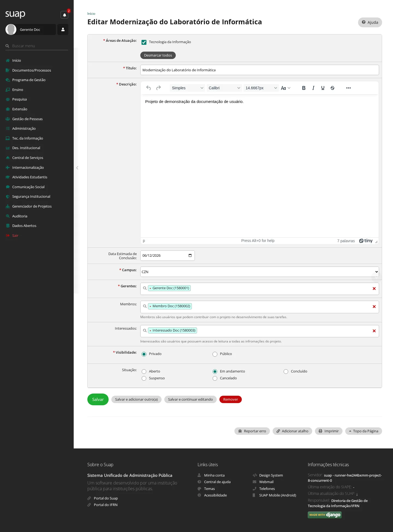This screenshot has height=532, width=393.
Task: Open Gerenciador de Projetos menu
Action: point(32,206)
